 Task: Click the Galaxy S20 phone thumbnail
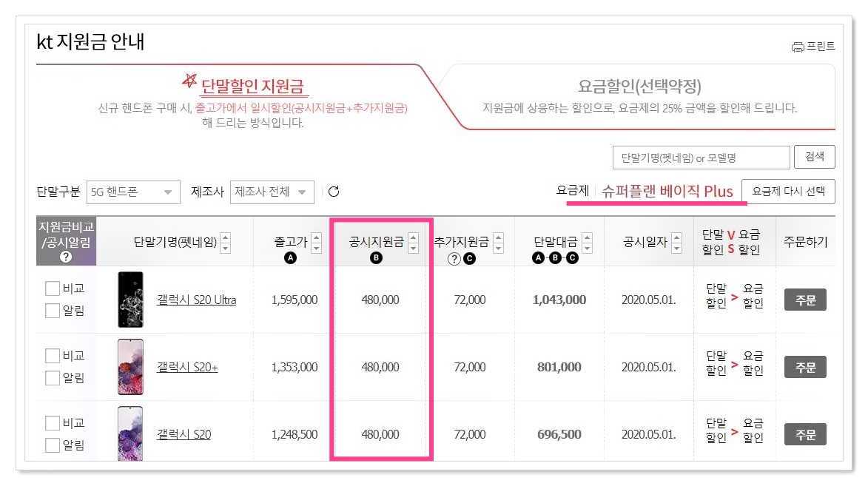131,433
